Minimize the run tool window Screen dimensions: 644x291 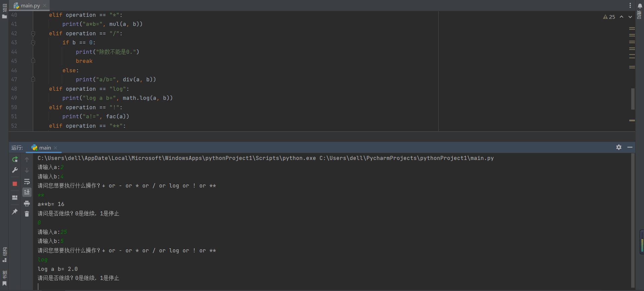[x=630, y=147]
